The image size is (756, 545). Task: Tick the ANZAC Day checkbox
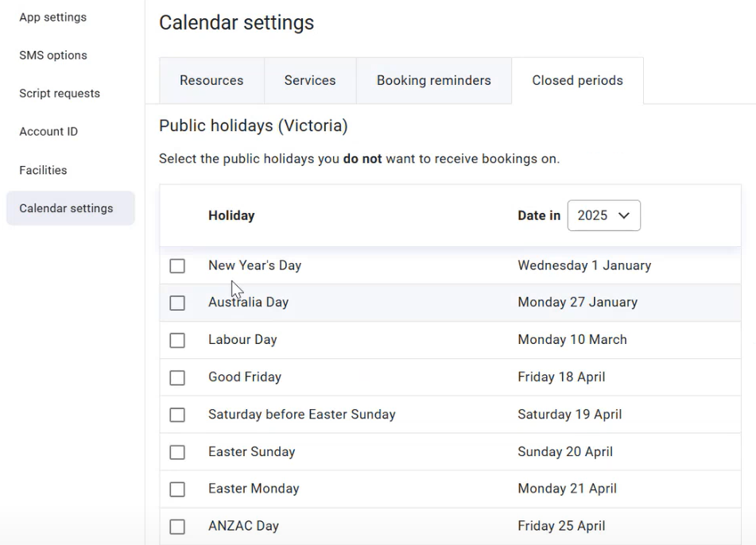pos(177,527)
